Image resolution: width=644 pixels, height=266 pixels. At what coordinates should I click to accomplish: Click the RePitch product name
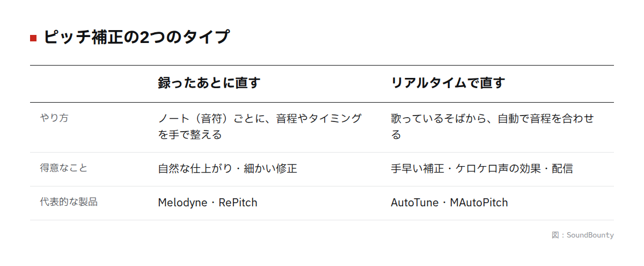238,203
